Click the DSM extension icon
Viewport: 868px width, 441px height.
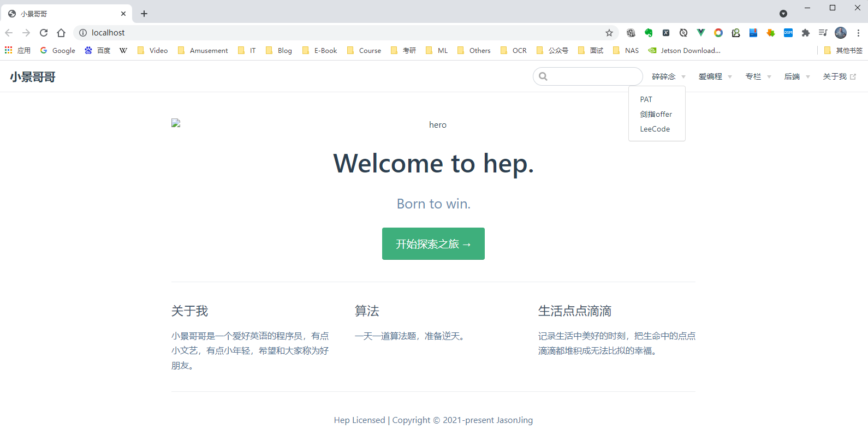(788, 33)
